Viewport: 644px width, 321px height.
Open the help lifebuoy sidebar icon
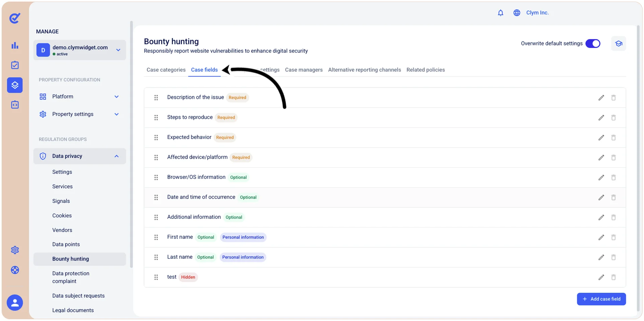[x=15, y=270]
